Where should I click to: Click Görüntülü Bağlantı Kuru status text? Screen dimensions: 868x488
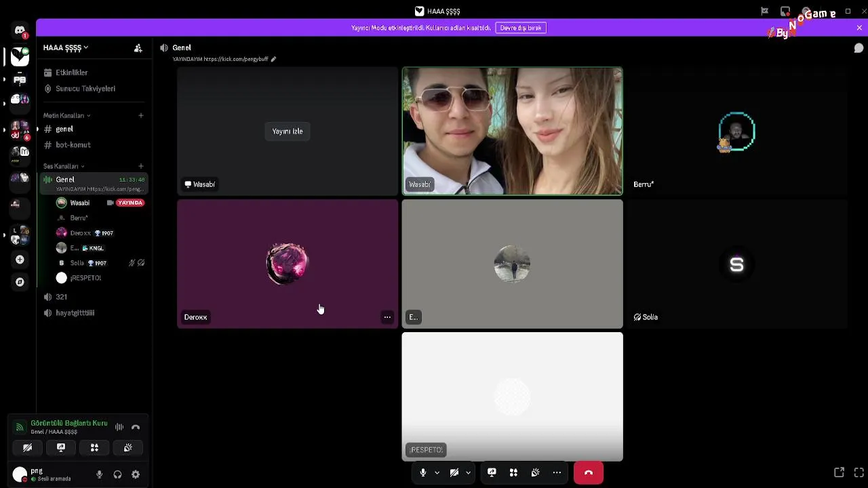(x=68, y=424)
